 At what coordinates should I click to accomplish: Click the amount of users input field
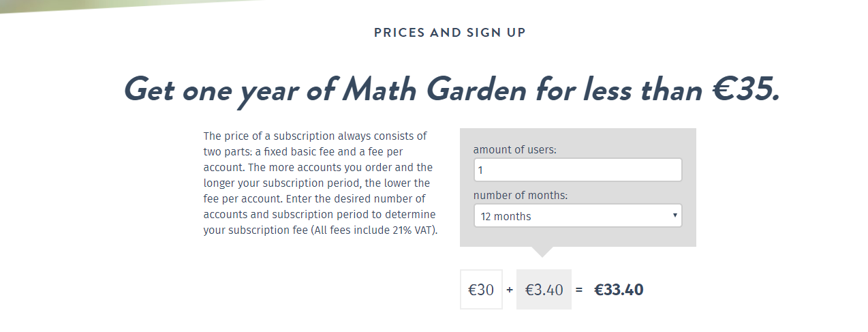coord(578,170)
